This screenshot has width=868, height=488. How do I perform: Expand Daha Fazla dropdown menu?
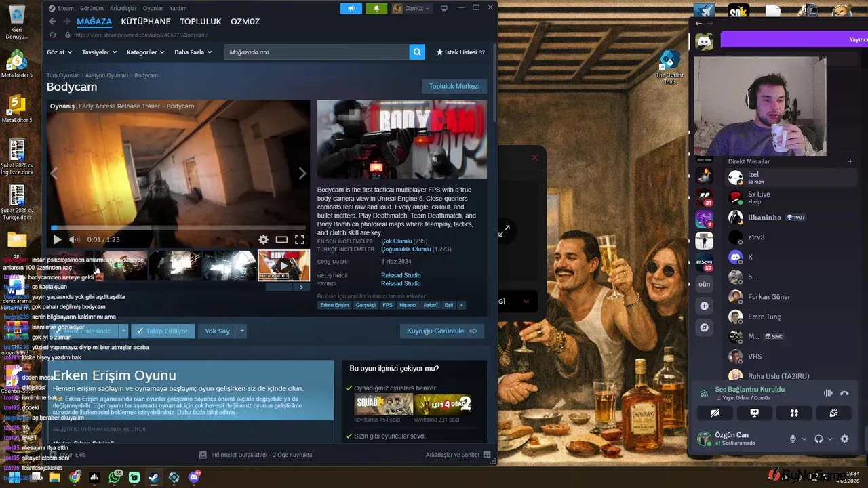(x=193, y=52)
